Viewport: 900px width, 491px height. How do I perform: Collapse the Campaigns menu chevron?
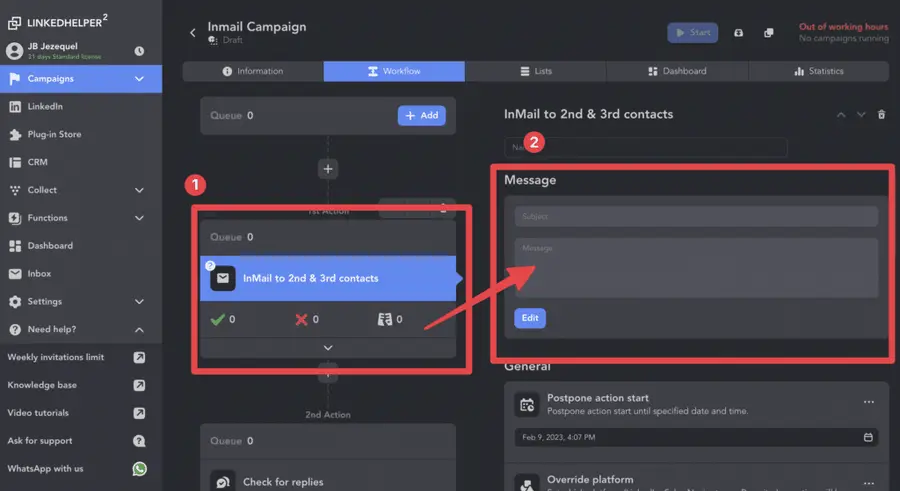139,79
